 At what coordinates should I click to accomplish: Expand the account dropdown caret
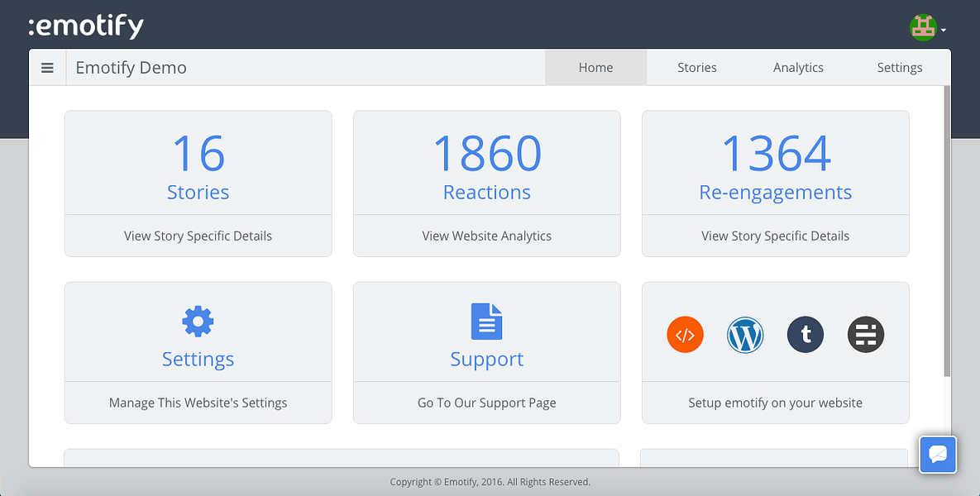pos(943,30)
